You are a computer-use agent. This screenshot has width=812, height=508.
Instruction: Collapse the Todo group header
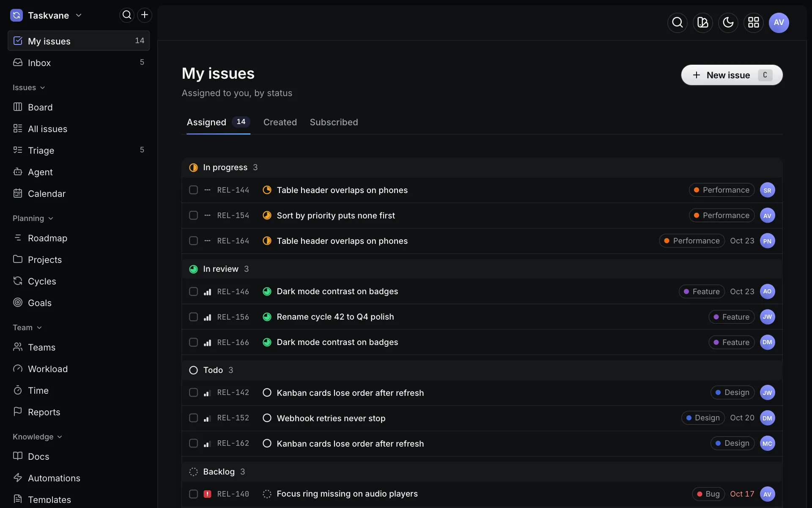point(482,370)
